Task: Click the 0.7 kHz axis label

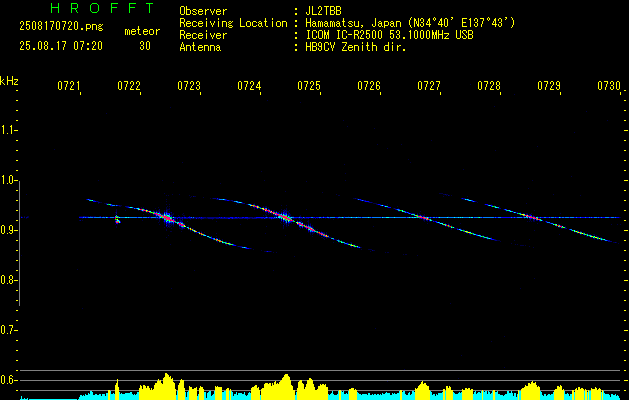Action: (x=8, y=330)
